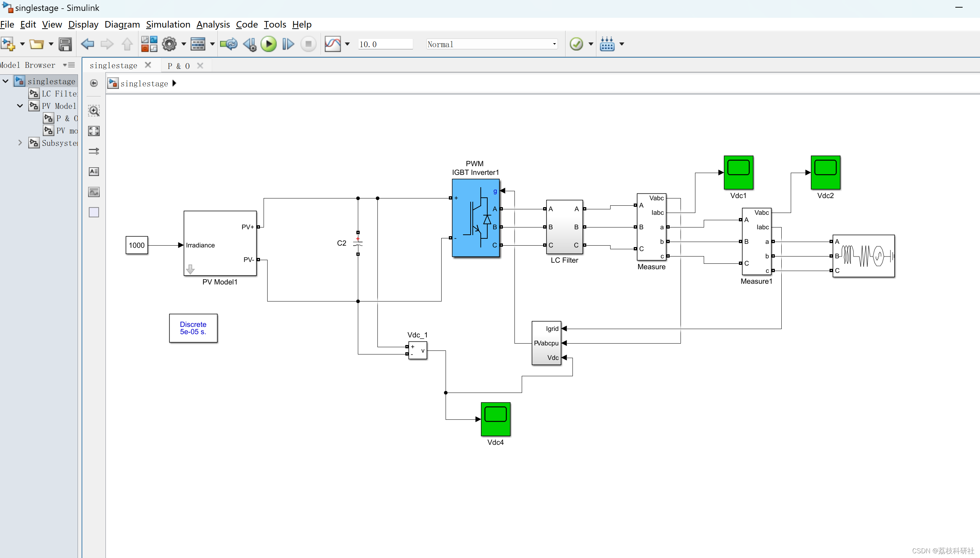Open the File menu
980x558 pixels.
(7, 25)
